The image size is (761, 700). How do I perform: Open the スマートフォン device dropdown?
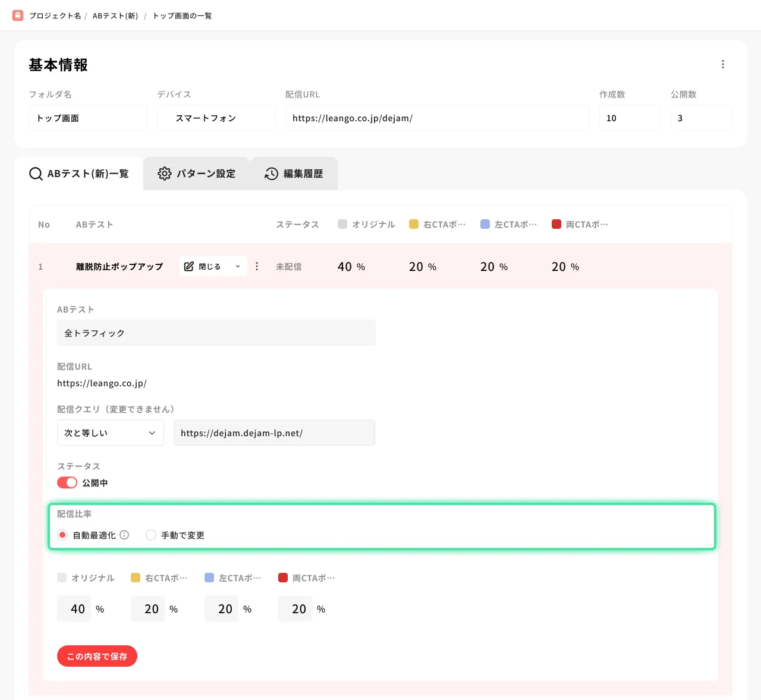216,118
